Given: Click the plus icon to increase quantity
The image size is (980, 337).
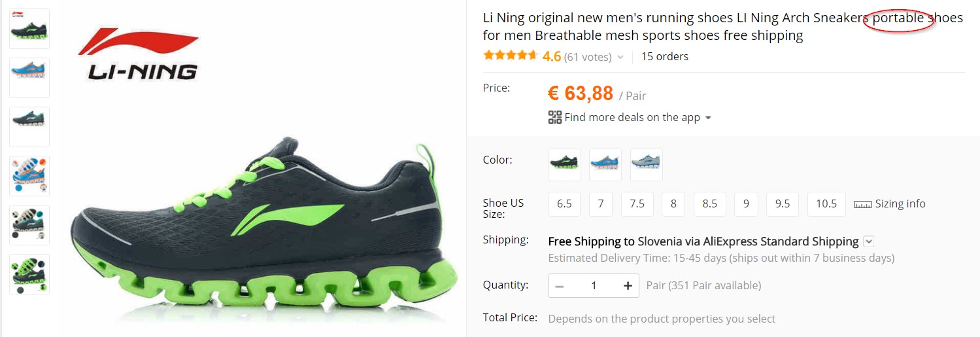Looking at the screenshot, I should [628, 285].
